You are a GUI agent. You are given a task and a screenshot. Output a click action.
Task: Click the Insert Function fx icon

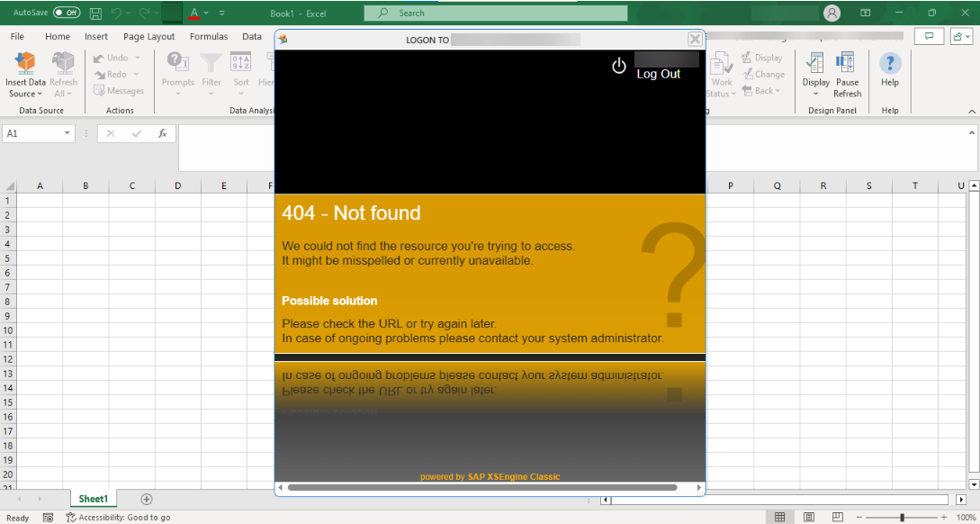click(x=163, y=133)
